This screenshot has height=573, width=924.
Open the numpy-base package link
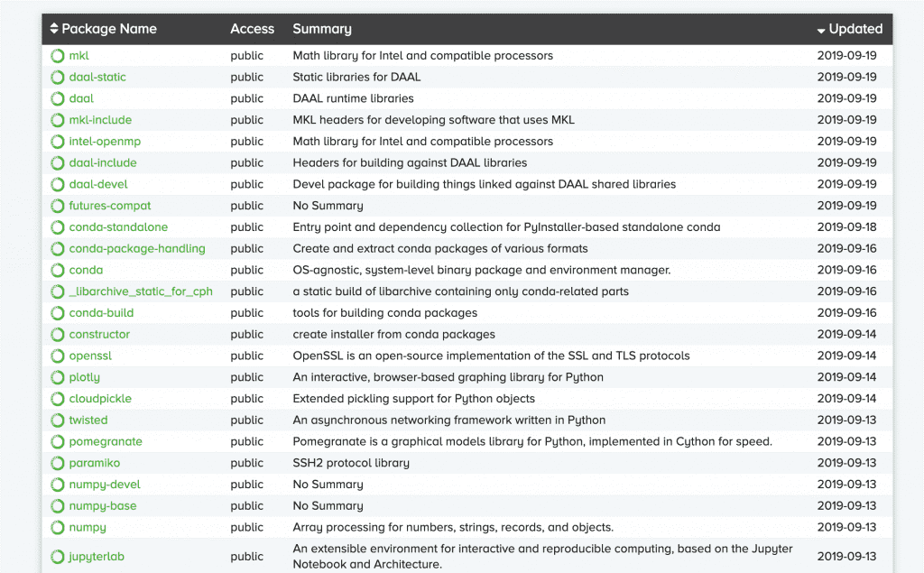tap(103, 506)
